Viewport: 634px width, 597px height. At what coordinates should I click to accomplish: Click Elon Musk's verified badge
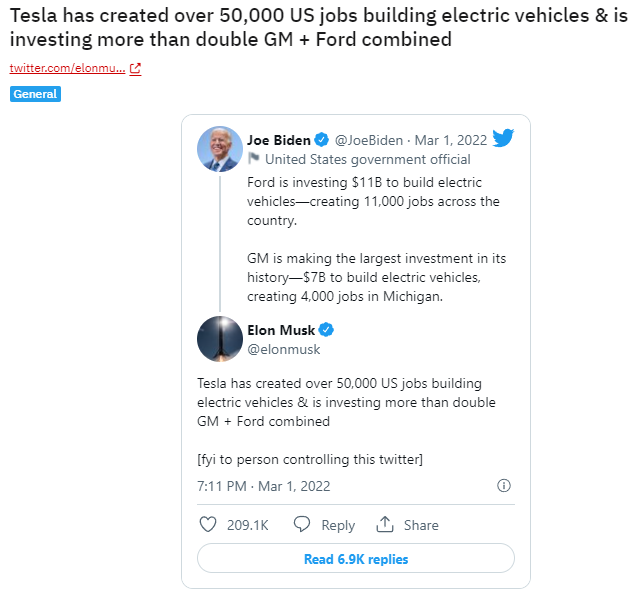click(326, 331)
